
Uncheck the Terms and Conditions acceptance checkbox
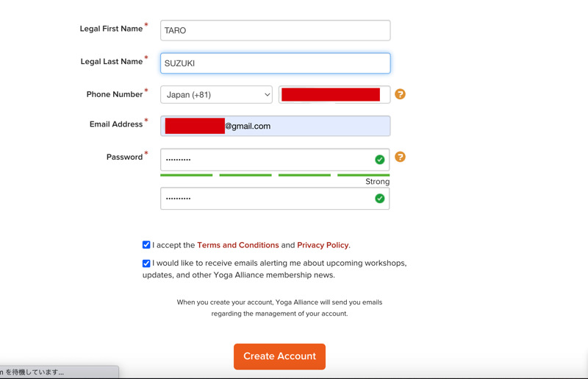(x=146, y=245)
